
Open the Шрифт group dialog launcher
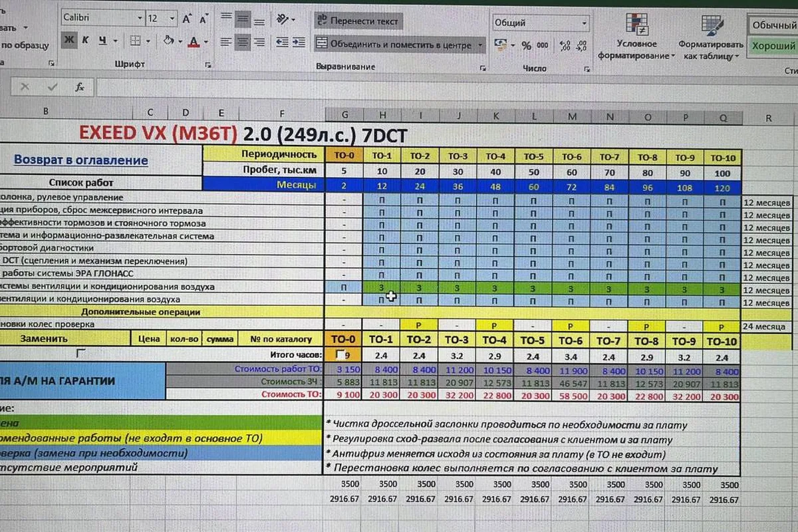tap(209, 65)
